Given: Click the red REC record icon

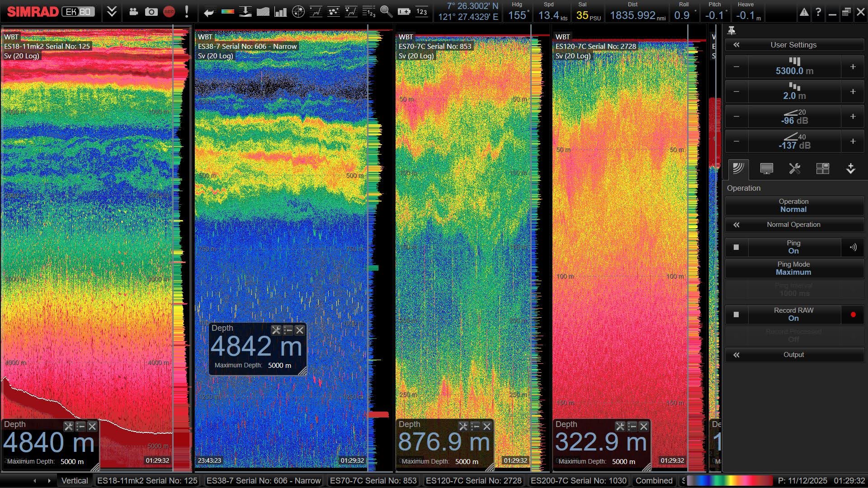Looking at the screenshot, I should click(x=169, y=12).
